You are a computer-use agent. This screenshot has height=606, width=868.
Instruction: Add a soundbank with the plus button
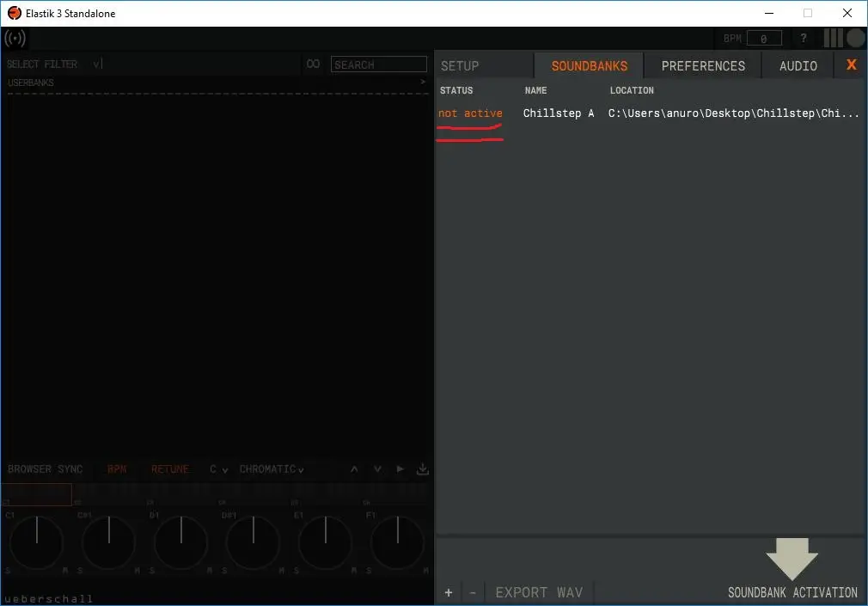point(449,593)
